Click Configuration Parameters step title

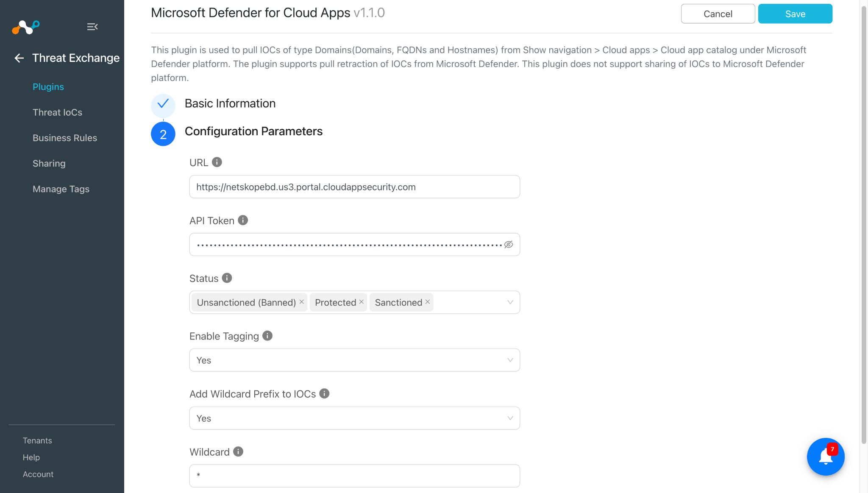253,131
